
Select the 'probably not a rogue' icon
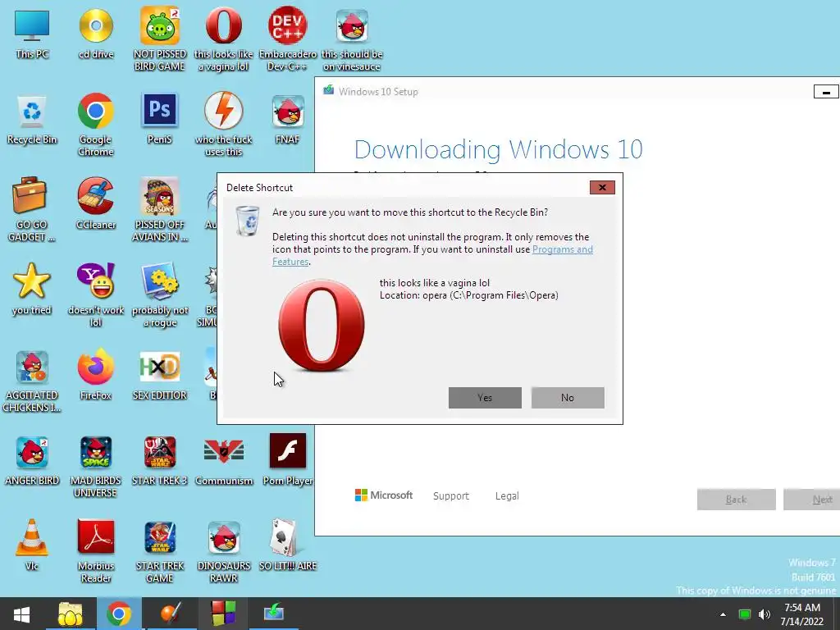(160, 294)
